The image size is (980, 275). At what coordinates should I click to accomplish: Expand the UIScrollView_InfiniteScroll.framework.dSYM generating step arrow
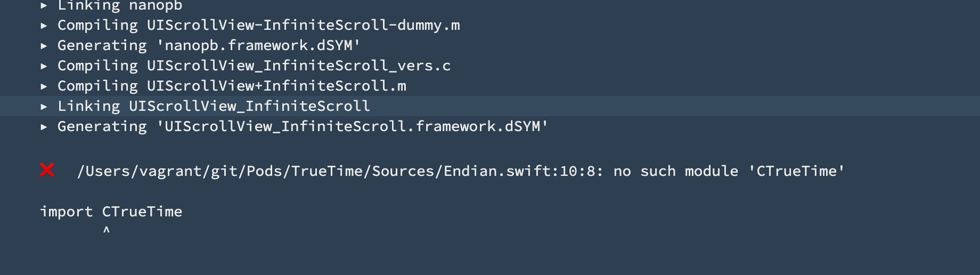(44, 126)
